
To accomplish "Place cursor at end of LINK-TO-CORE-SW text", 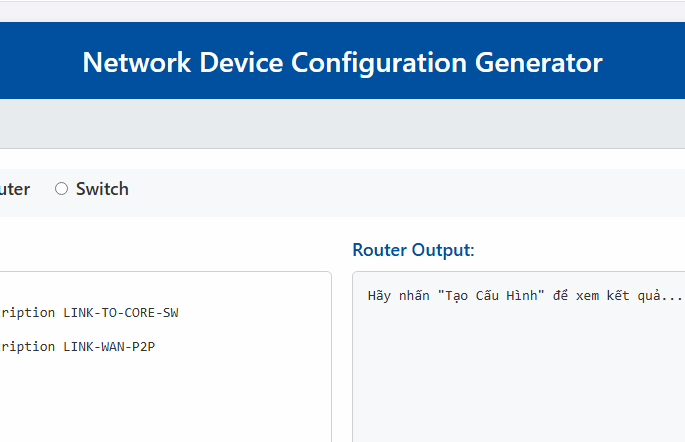I will point(179,313).
